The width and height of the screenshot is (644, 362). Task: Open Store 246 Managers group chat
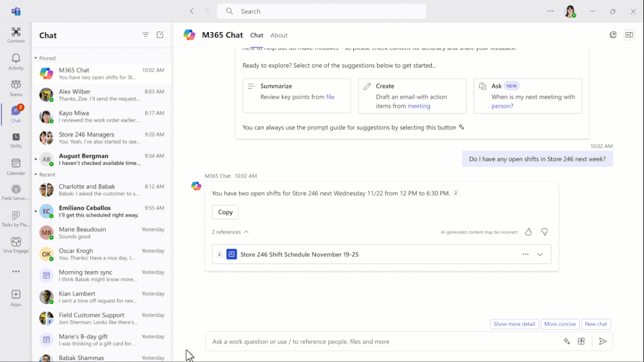pos(102,137)
